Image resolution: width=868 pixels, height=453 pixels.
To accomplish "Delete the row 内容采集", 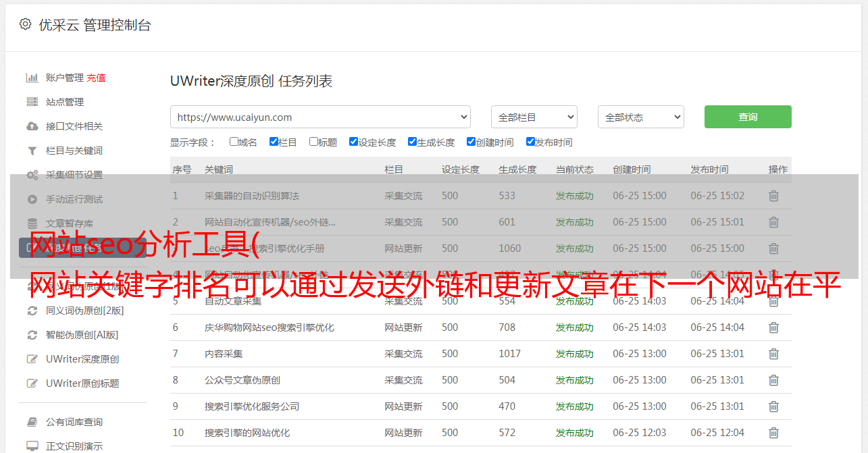I will point(774,354).
